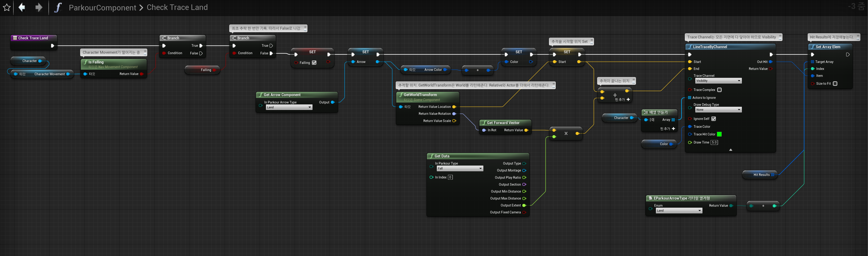868x256 pixels.
Task: Click the Draw Time value field
Action: (x=714, y=142)
